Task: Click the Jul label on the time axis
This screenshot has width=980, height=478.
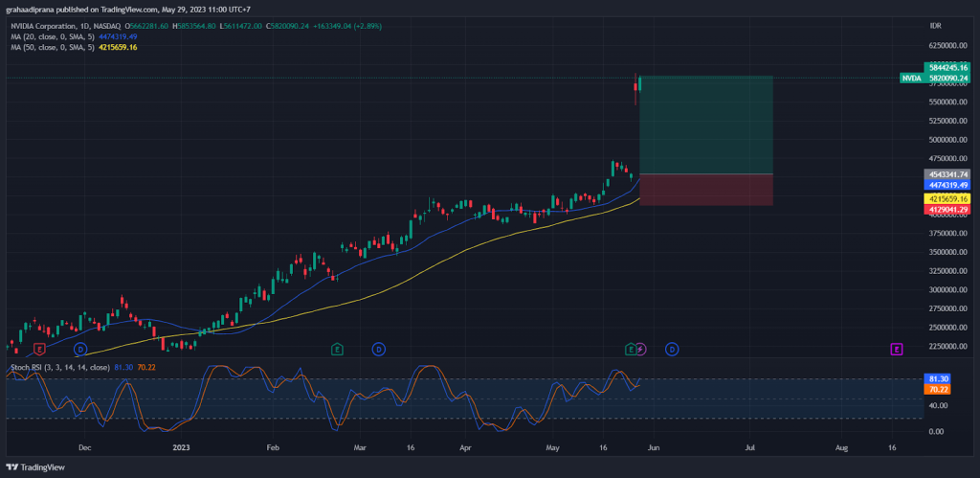Action: (x=750, y=448)
